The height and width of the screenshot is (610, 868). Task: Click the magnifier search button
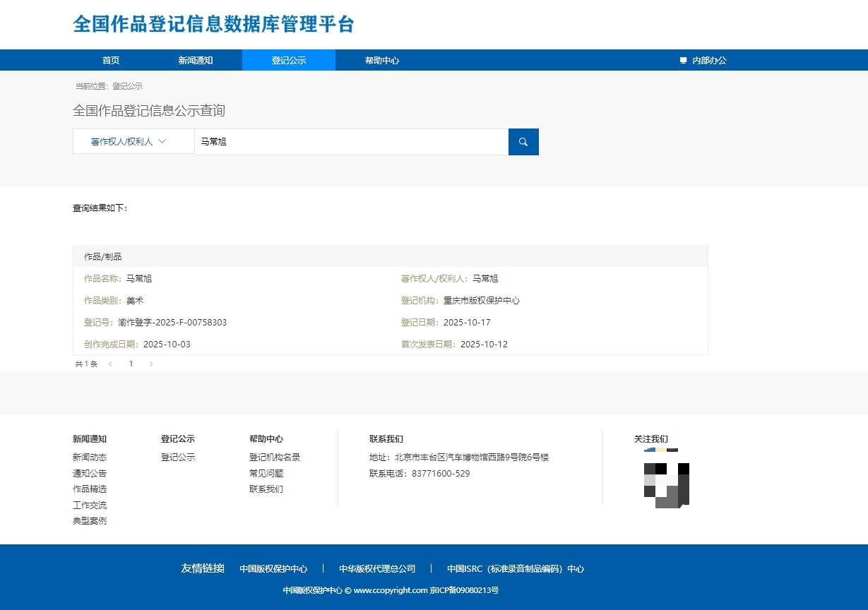523,142
